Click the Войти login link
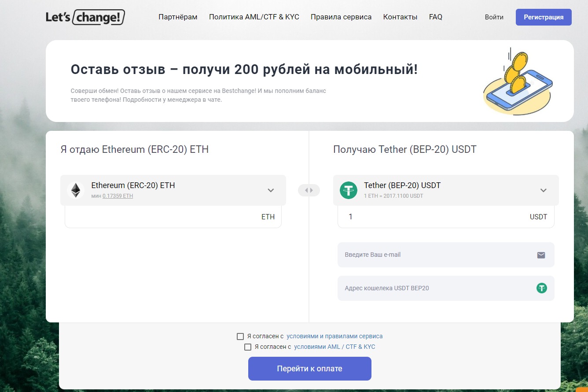Image resolution: width=588 pixels, height=392 pixels. [494, 17]
